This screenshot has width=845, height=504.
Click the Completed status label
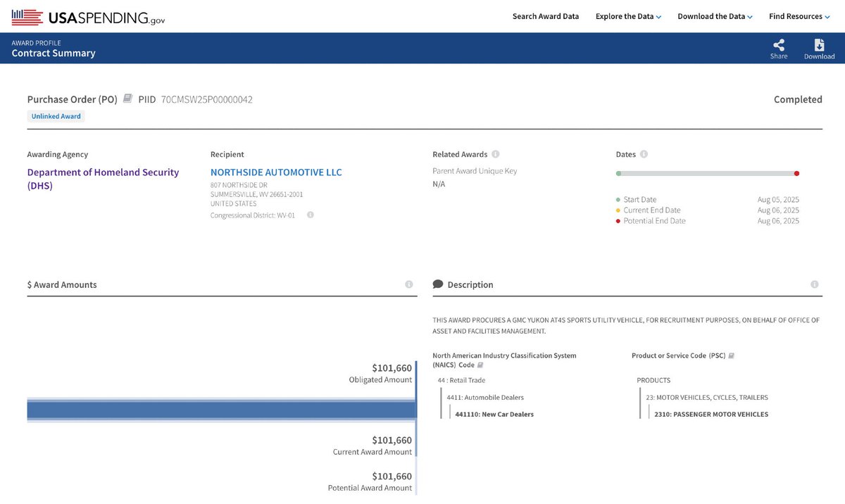pos(798,99)
